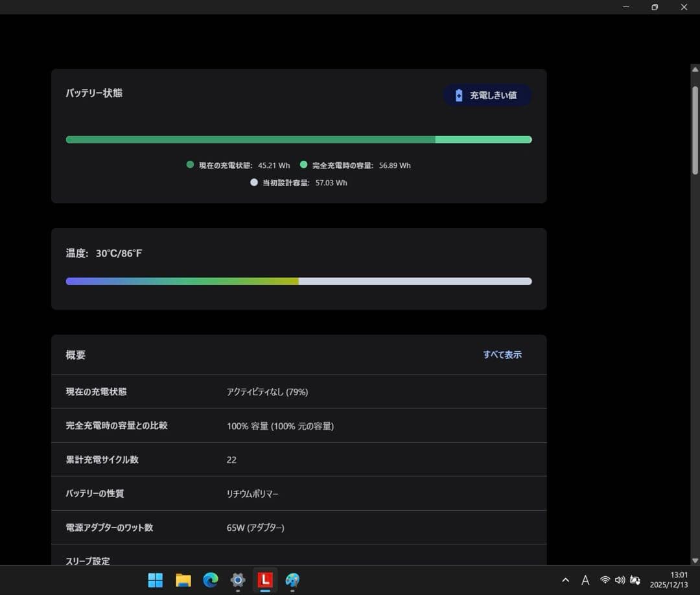Open the volume icon in the system tray
Screen dimensions: 700x595
pyautogui.click(x=620, y=580)
